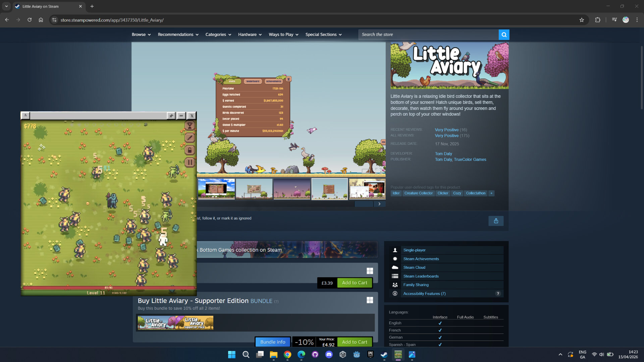Screen dimensions: 644x362
Task: Open GitHub Desktop from the taskbar
Action: [315, 355]
